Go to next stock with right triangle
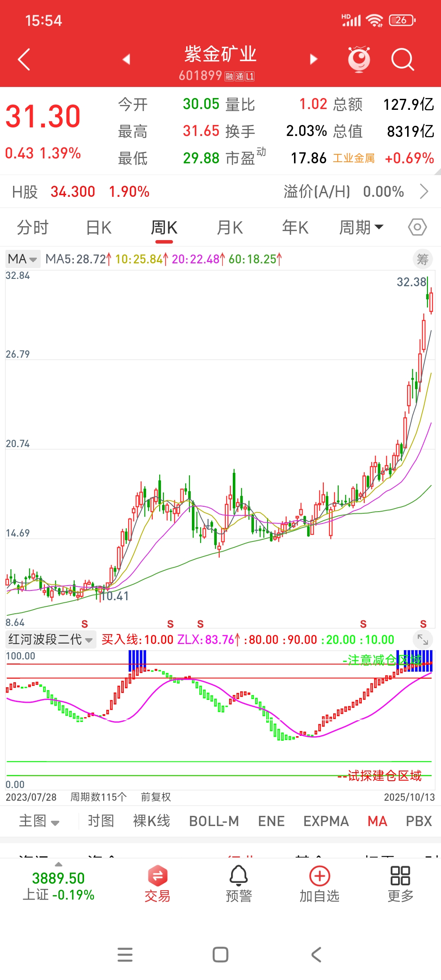441x980 pixels. point(313,59)
